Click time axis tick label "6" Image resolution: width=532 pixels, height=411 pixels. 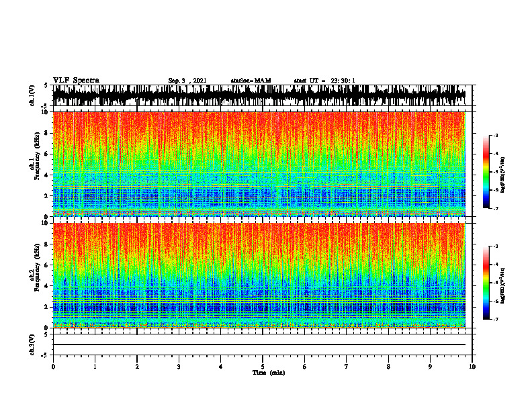(x=305, y=367)
